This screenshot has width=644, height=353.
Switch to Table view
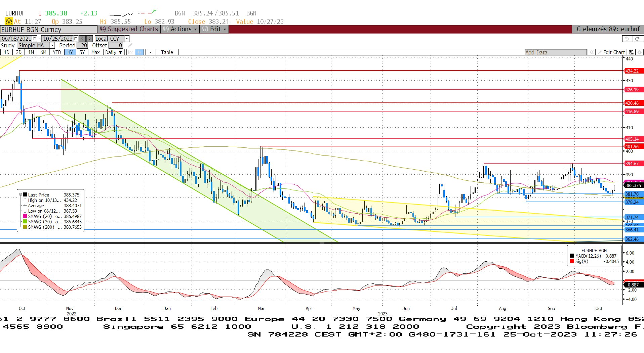(x=167, y=52)
